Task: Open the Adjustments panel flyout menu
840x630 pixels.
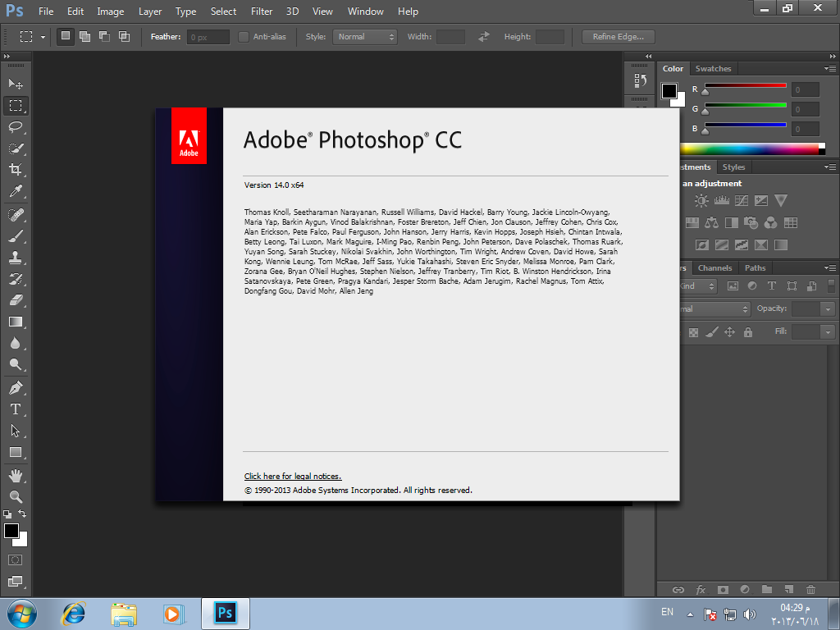Action: 830,167
